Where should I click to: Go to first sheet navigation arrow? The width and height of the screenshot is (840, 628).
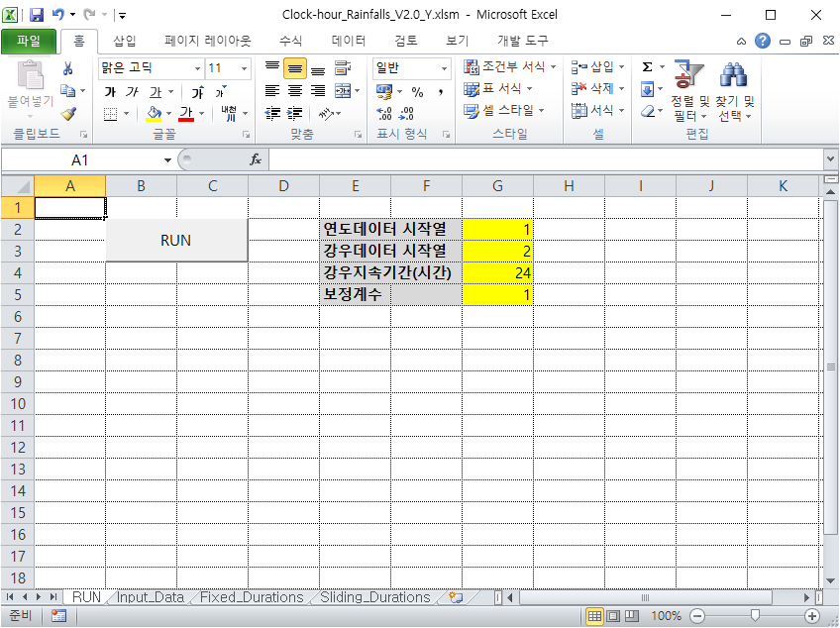[10, 597]
